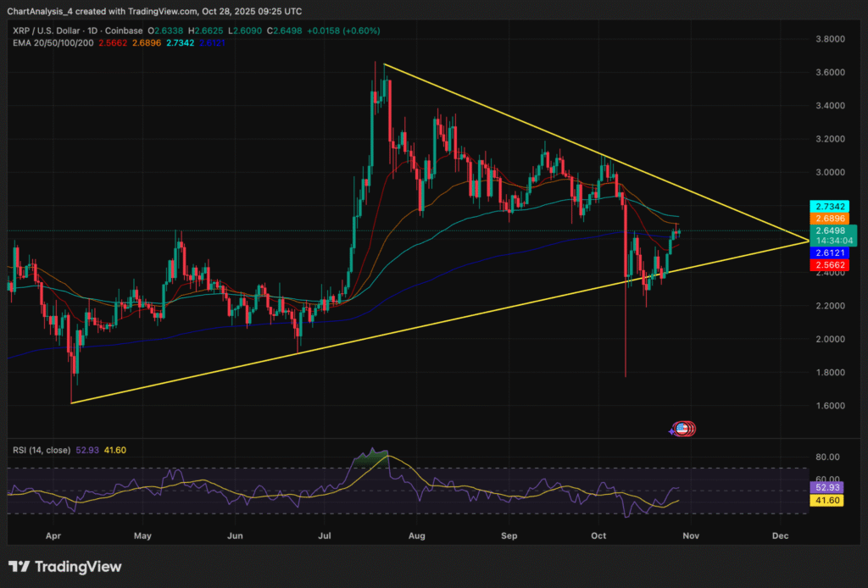This screenshot has width=868, height=588.
Task: Click the close value C2.6498 in header
Action: (285, 31)
